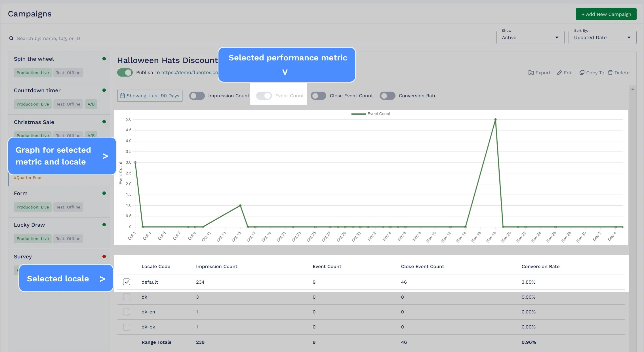Click Production: Live badge on Spin the wheel
The width and height of the screenshot is (644, 352).
(x=33, y=73)
